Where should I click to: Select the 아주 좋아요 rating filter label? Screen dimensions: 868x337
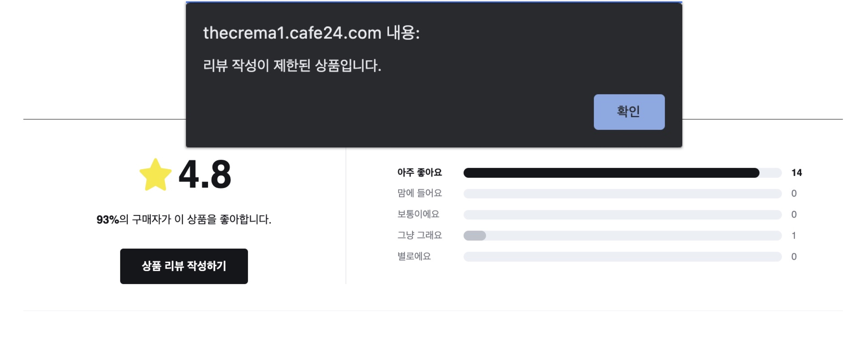click(419, 172)
